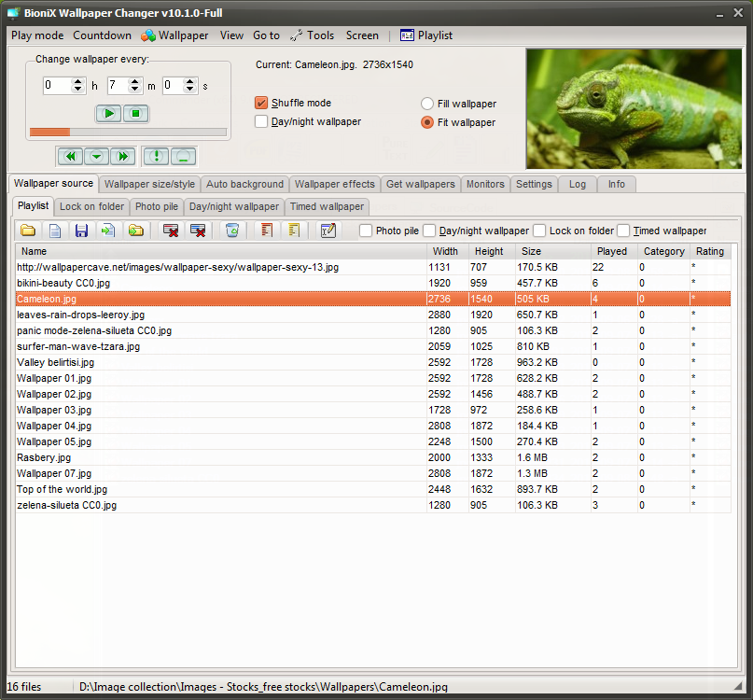Select Lock on folder sub-tab
This screenshot has height=700, width=753.
[x=91, y=206]
